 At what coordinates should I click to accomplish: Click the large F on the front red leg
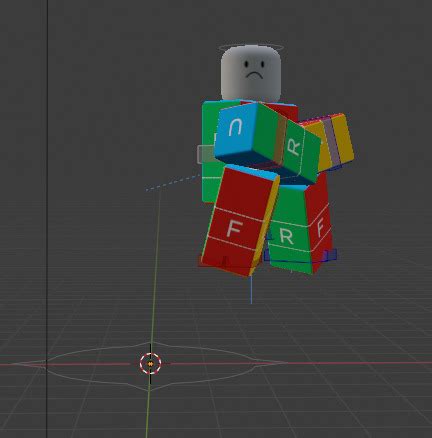pyautogui.click(x=234, y=229)
